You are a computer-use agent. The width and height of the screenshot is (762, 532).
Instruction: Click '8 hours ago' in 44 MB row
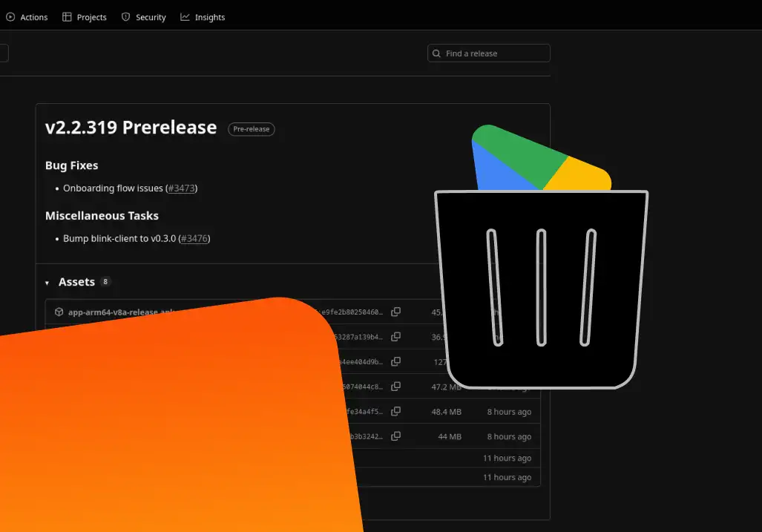[509, 437]
